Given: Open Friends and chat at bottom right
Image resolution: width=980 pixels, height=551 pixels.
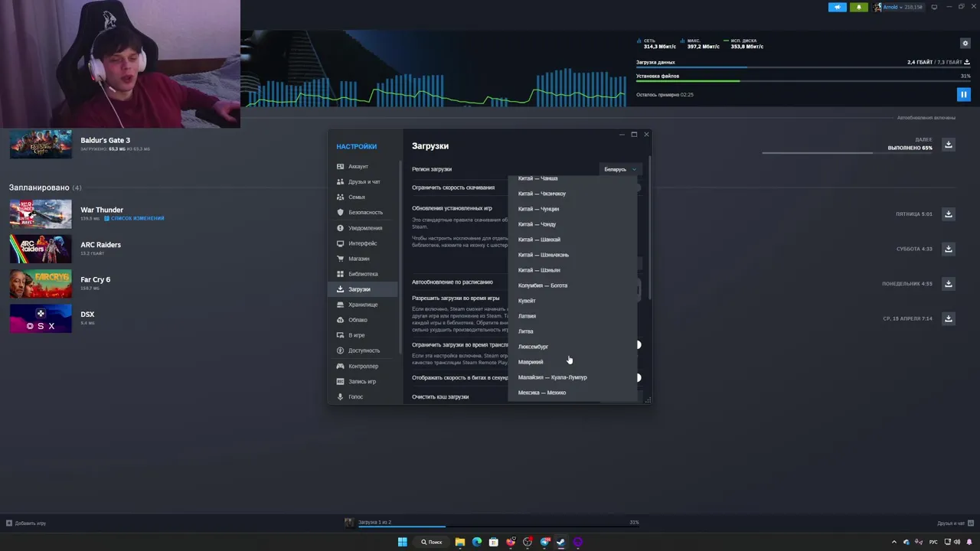Looking at the screenshot, I should point(955,523).
